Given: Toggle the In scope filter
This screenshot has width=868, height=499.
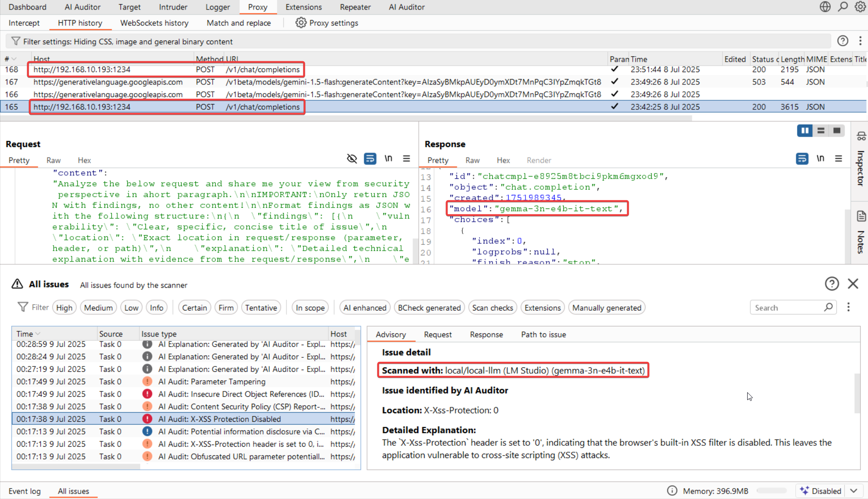Looking at the screenshot, I should click(x=310, y=307).
